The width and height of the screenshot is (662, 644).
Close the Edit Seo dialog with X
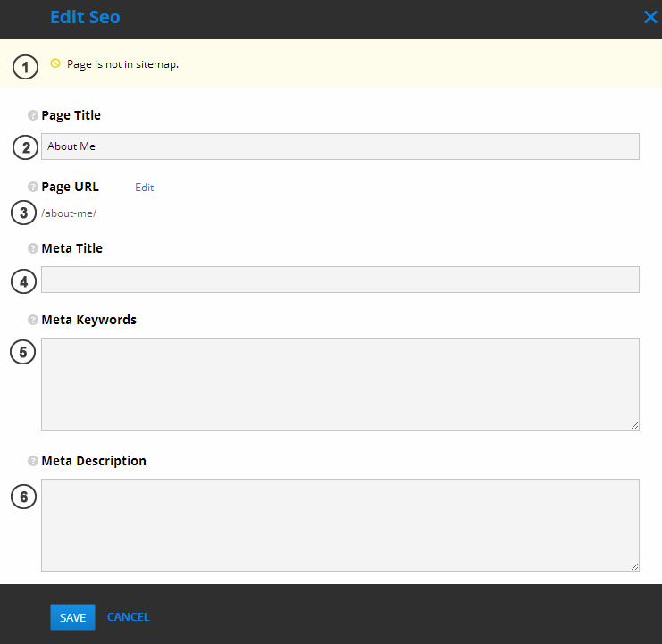(x=650, y=17)
